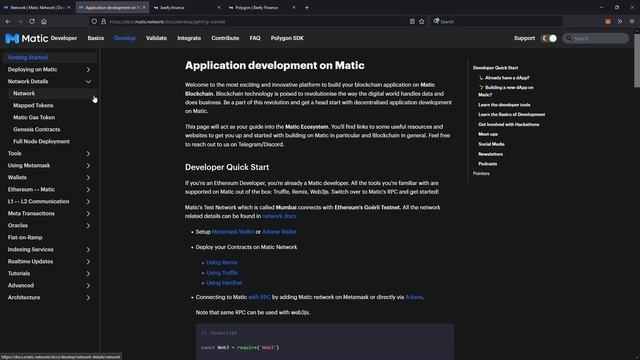The height and width of the screenshot is (360, 640).
Task: Expand Using Metamask section
Action: [88, 166]
